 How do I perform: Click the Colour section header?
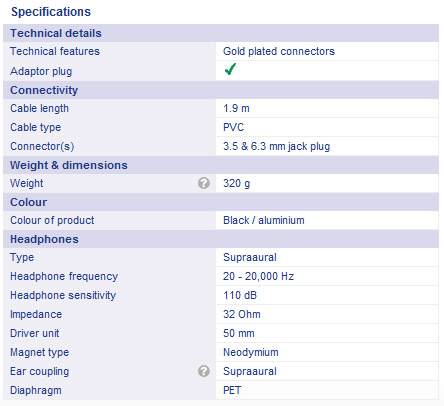coord(221,202)
